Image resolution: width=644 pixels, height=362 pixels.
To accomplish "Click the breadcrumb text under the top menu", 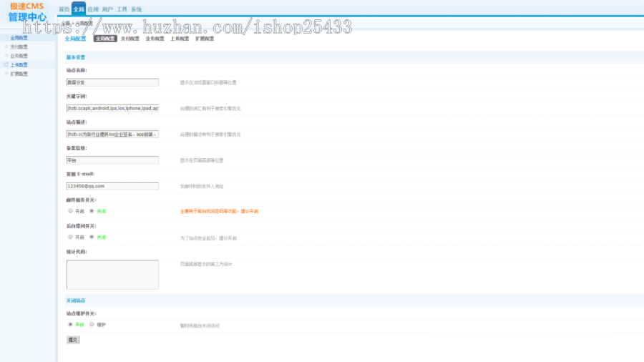I will pyautogui.click(x=77, y=24).
